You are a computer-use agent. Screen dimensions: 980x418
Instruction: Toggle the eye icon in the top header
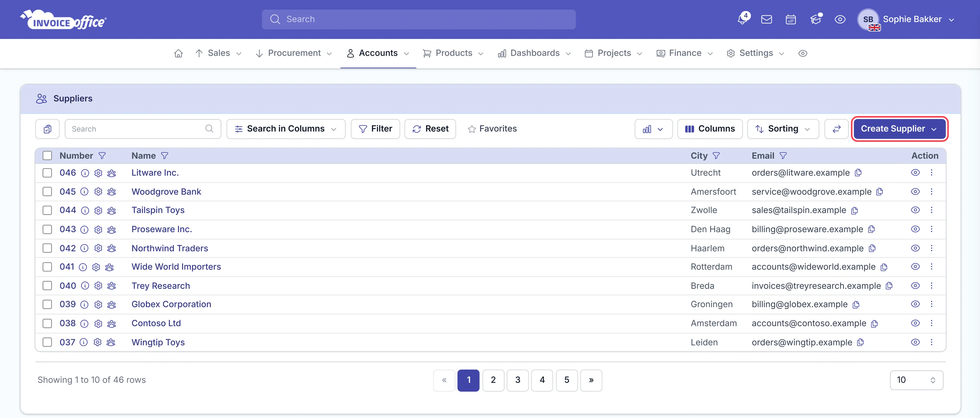click(840, 19)
